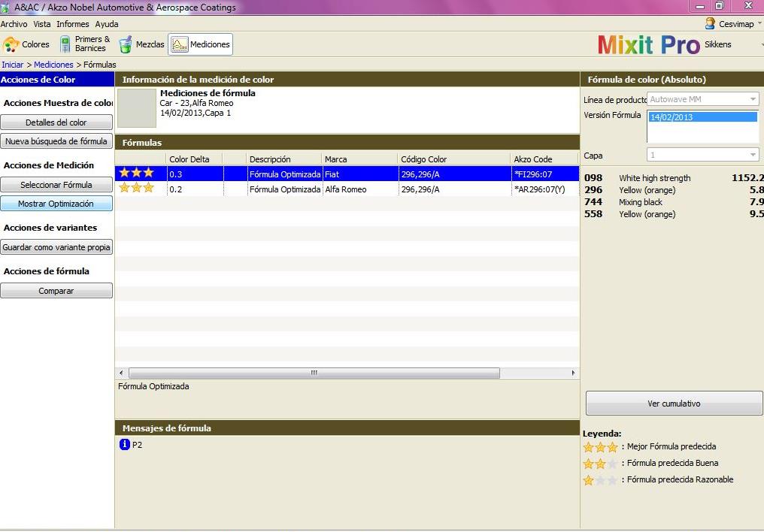The width and height of the screenshot is (764, 532).
Task: Click the measured color sample swatch
Action: [x=137, y=108]
